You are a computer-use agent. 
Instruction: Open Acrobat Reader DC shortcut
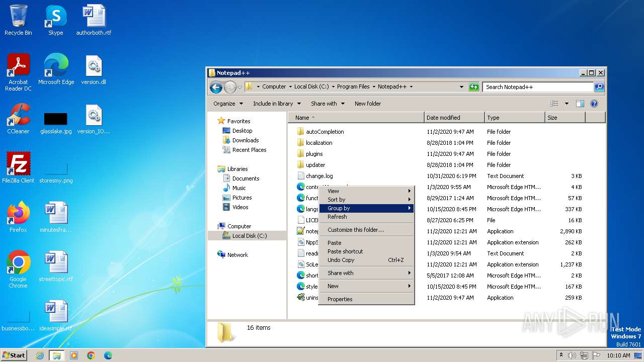click(18, 72)
